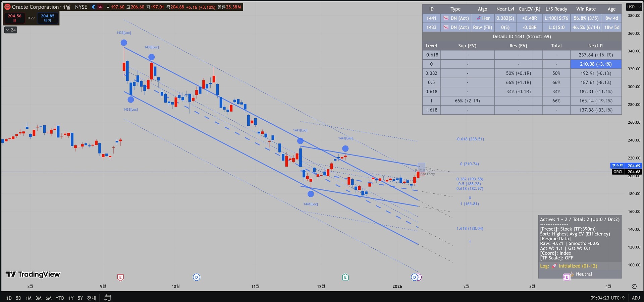
Task: Click the red E earnings marker in September
Action: (x=120, y=277)
